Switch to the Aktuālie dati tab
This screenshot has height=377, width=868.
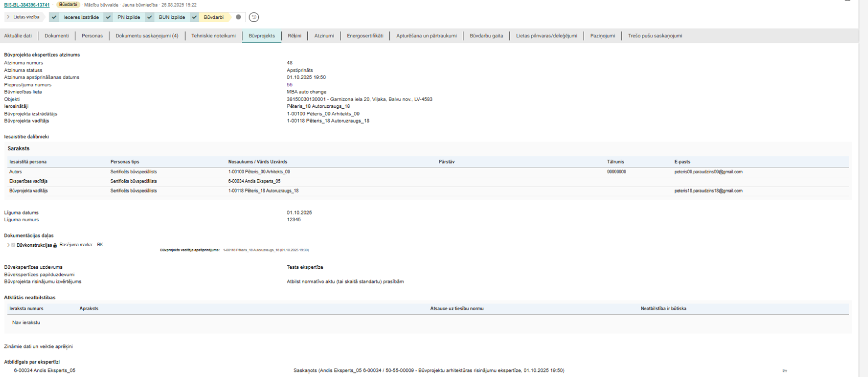click(x=18, y=36)
